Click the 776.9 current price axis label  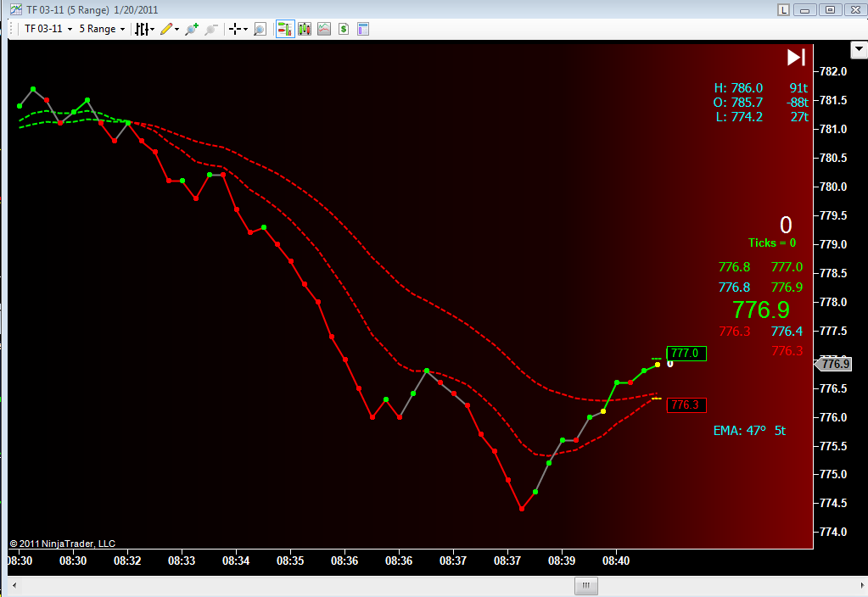click(x=832, y=364)
